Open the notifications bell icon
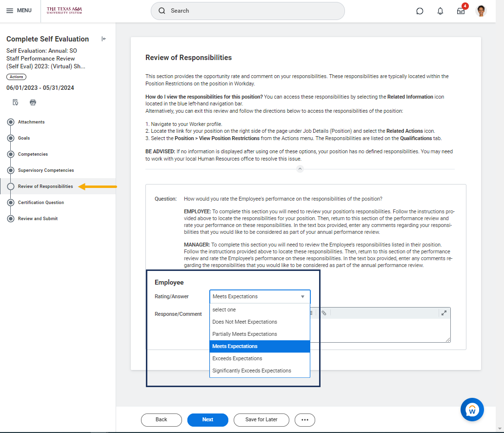The image size is (504, 433). pyautogui.click(x=440, y=11)
